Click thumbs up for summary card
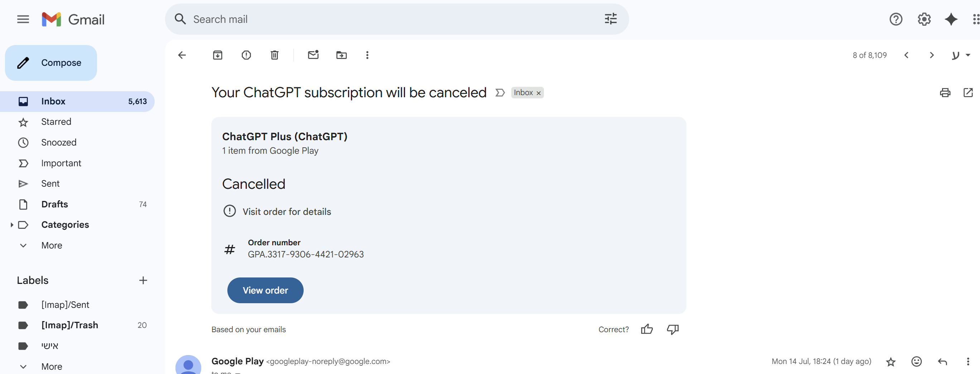This screenshot has width=980, height=374. (x=647, y=329)
